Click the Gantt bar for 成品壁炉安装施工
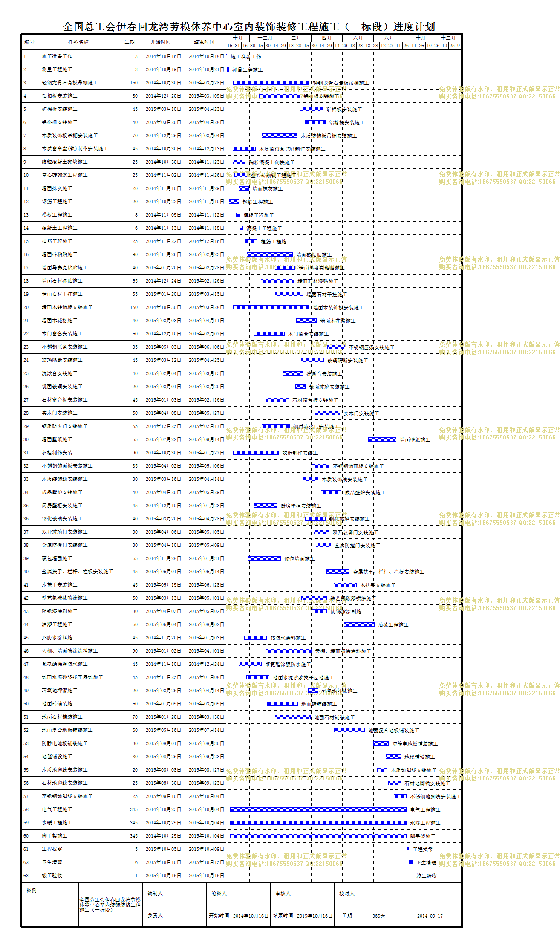This screenshot has width=560, height=948. [331, 492]
